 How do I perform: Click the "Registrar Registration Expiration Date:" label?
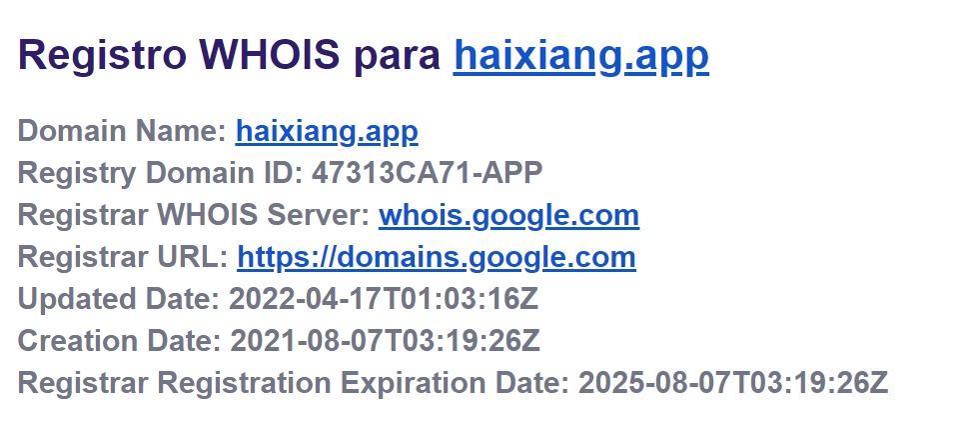click(x=294, y=383)
